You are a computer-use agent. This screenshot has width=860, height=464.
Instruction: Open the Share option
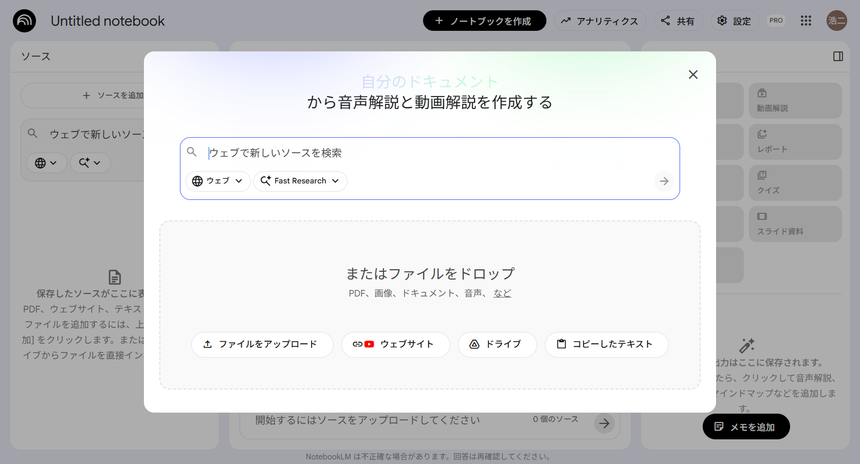click(677, 21)
